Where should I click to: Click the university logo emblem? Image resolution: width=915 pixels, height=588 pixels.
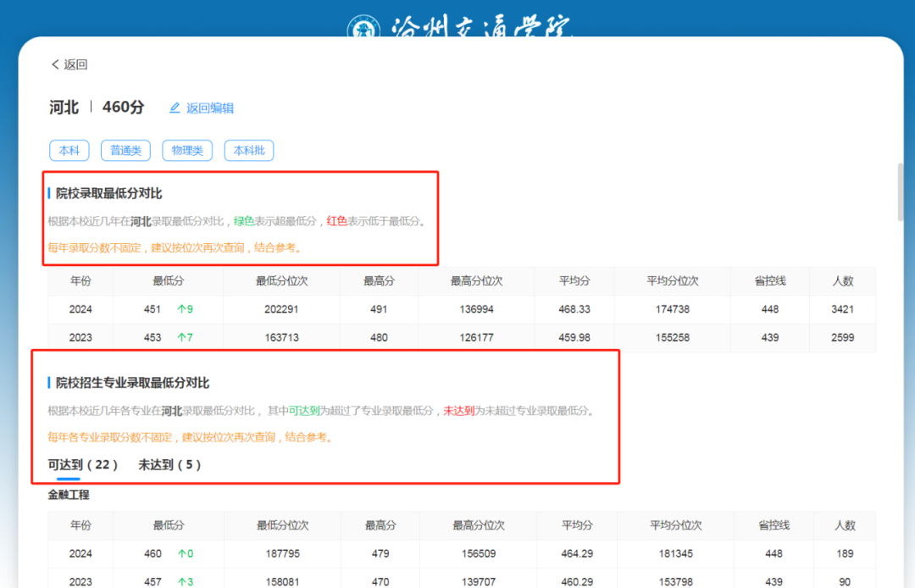pos(363,29)
